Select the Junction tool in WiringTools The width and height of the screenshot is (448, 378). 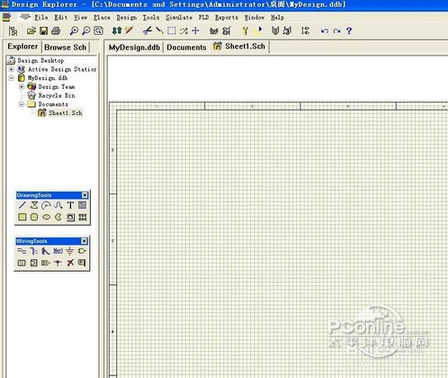tap(58, 263)
